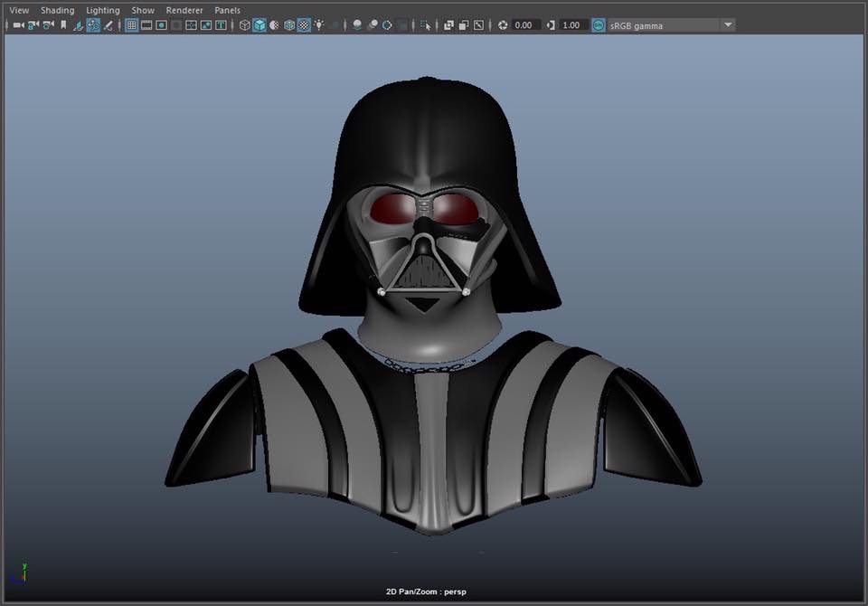This screenshot has height=606, width=868.
Task: Toggle the Textured checker icon
Action: coord(304,25)
